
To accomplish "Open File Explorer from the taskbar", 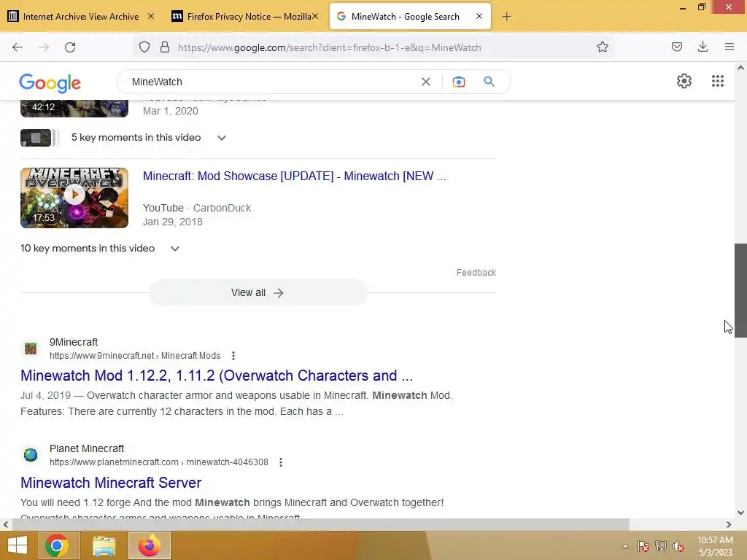I will pyautogui.click(x=104, y=545).
